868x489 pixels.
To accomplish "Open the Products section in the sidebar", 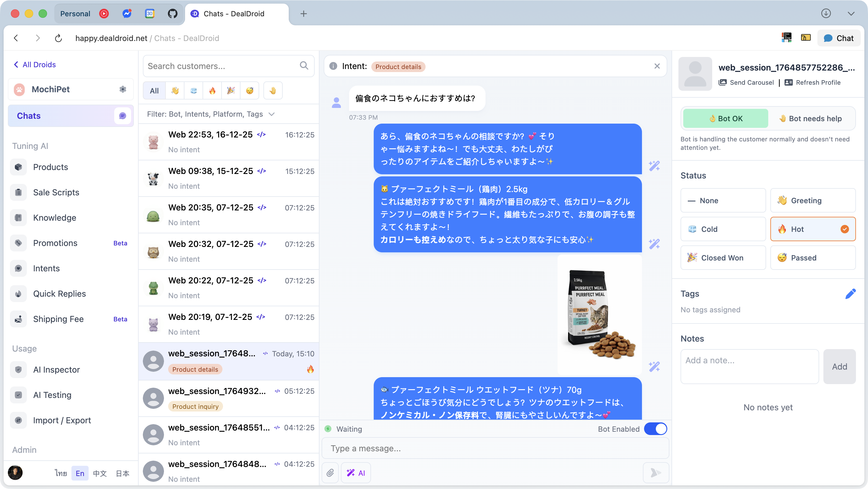I will 50,167.
